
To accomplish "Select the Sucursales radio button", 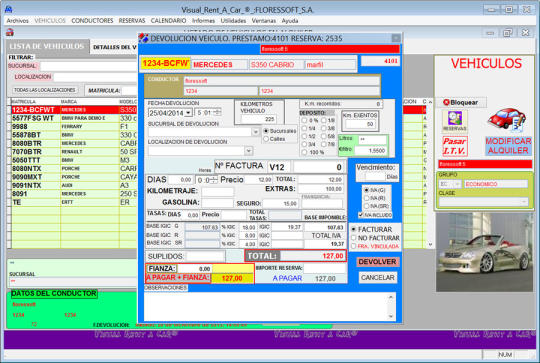I will (x=266, y=131).
